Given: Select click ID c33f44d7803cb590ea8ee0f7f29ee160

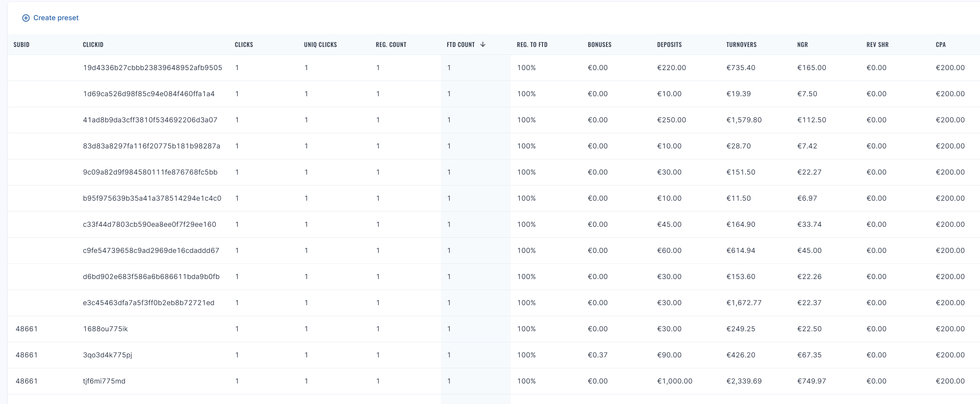Looking at the screenshot, I should [149, 224].
